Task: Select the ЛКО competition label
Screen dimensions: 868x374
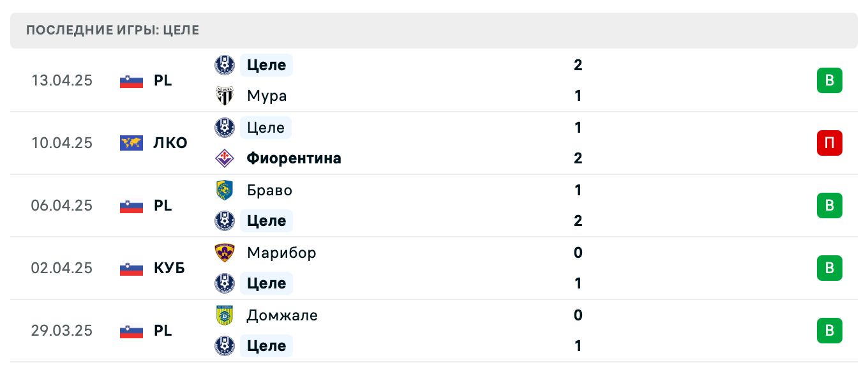Action: (170, 143)
